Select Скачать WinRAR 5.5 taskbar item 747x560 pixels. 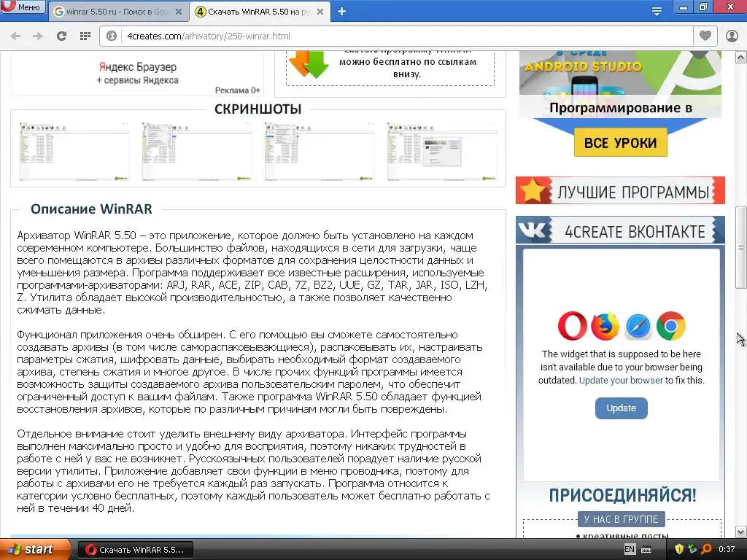click(x=135, y=550)
